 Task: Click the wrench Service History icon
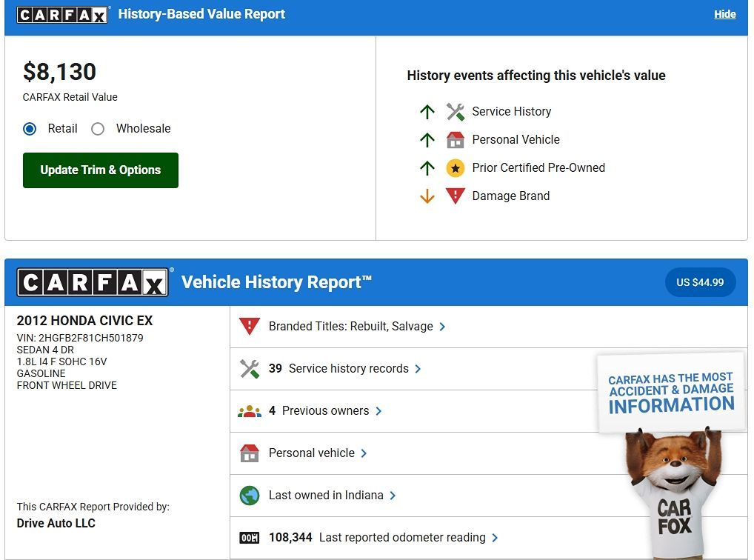[x=455, y=112]
